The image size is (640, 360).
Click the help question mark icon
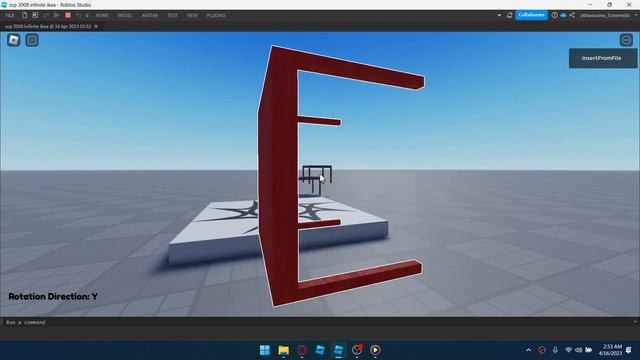click(554, 15)
